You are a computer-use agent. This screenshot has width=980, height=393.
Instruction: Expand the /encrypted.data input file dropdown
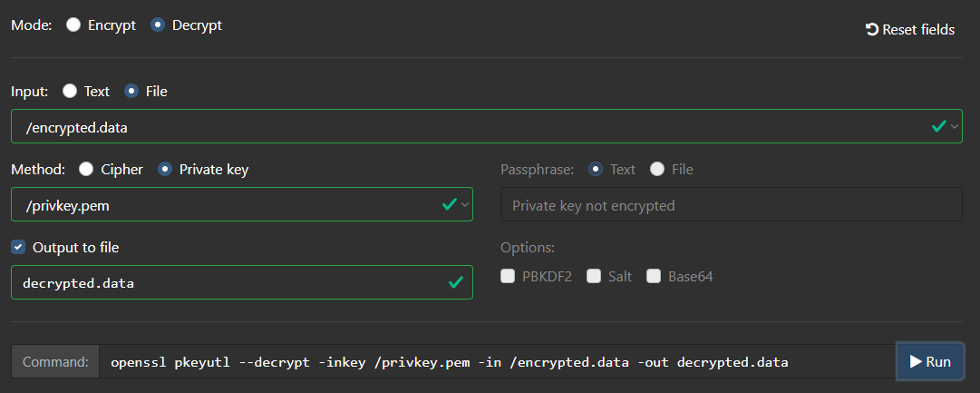point(955,126)
